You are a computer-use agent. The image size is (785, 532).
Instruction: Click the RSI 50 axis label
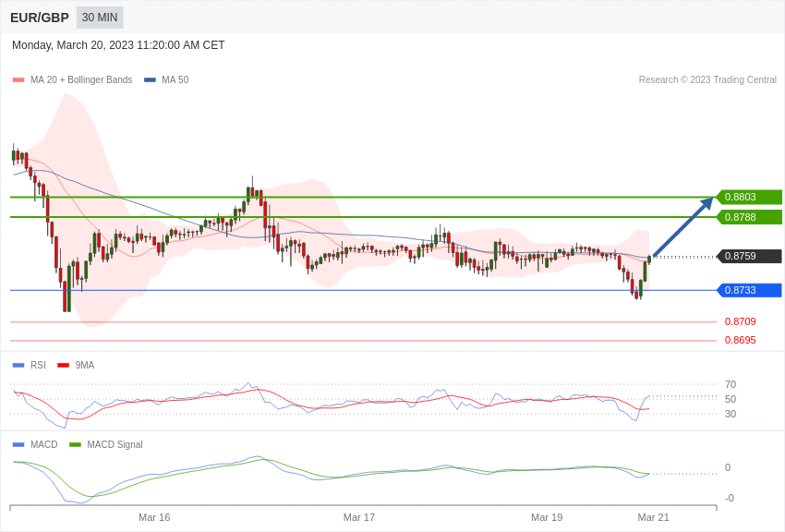tap(731, 399)
